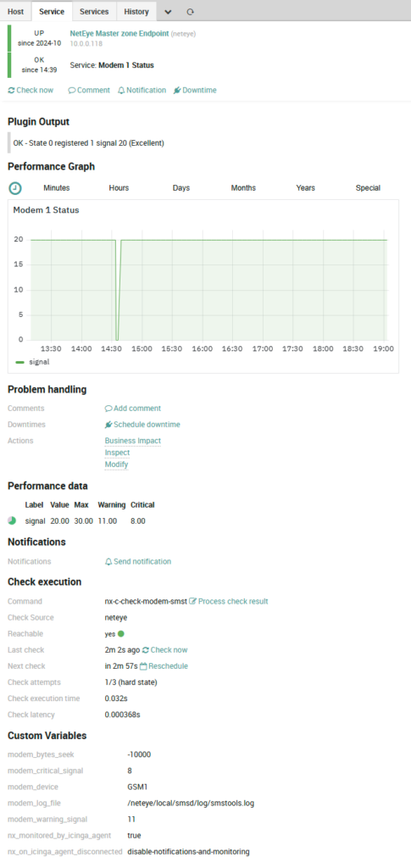Open the History tab
Image resolution: width=411 pixels, height=868 pixels.
(136, 11)
